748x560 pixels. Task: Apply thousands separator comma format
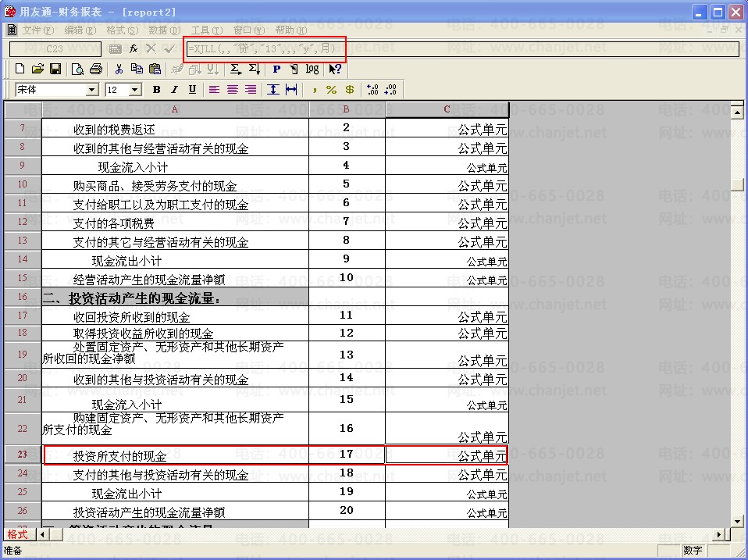coord(314,90)
